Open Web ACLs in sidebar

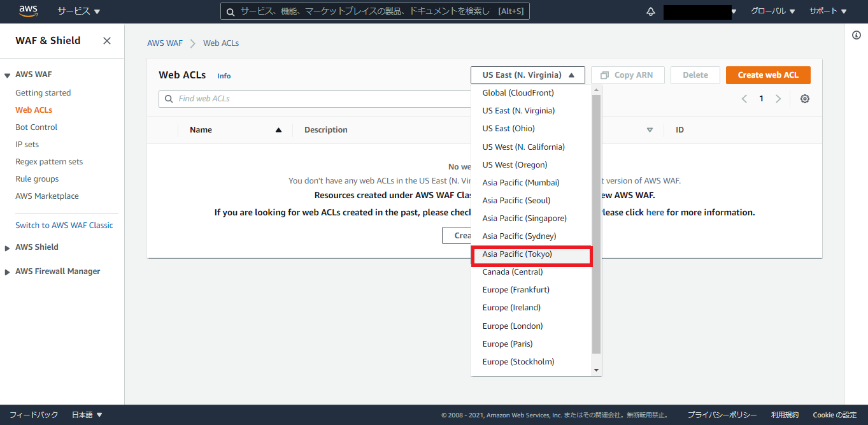(34, 110)
